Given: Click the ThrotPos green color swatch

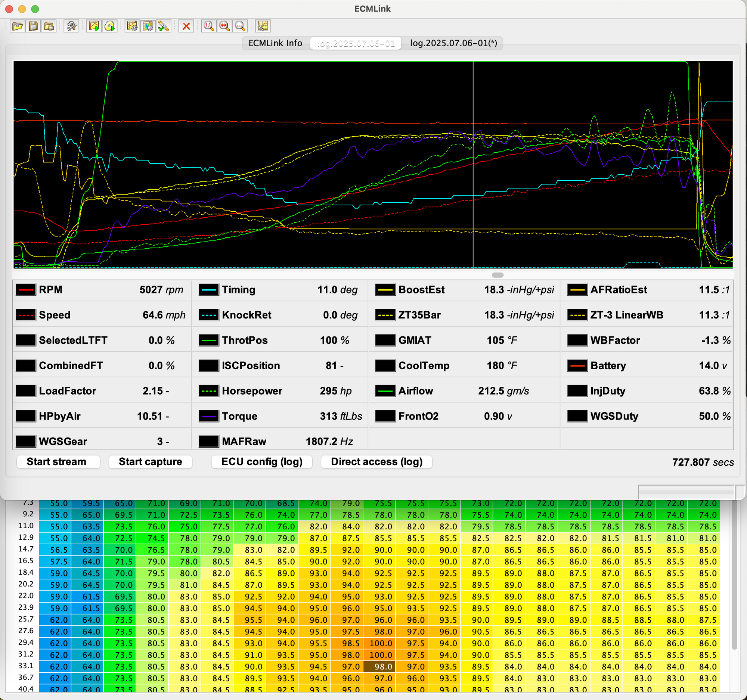Looking at the screenshot, I should click(x=209, y=340).
